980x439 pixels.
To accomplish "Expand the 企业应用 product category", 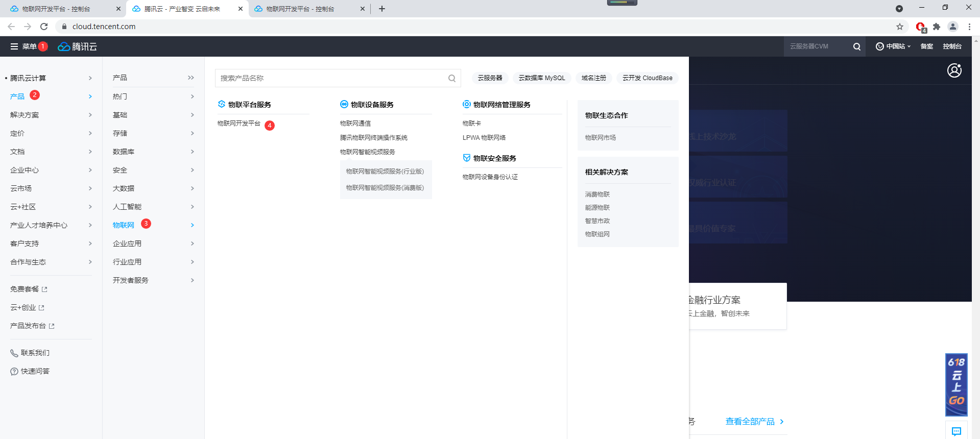I will tap(153, 243).
